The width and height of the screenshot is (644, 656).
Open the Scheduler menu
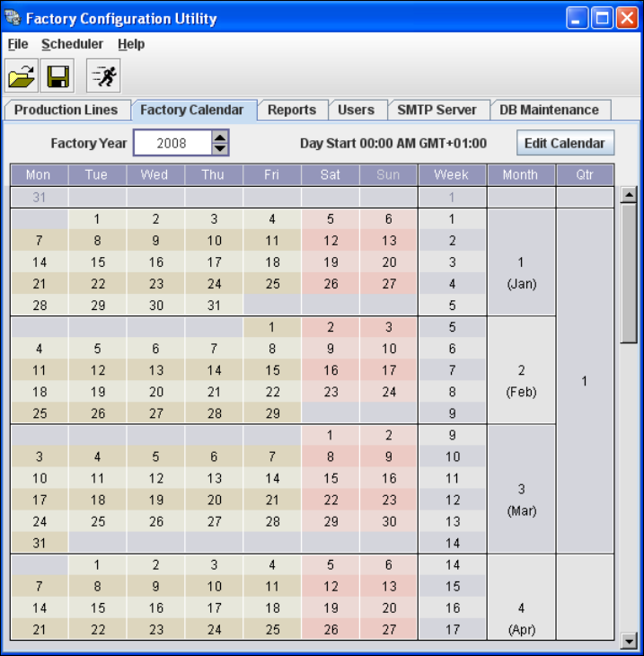click(72, 44)
